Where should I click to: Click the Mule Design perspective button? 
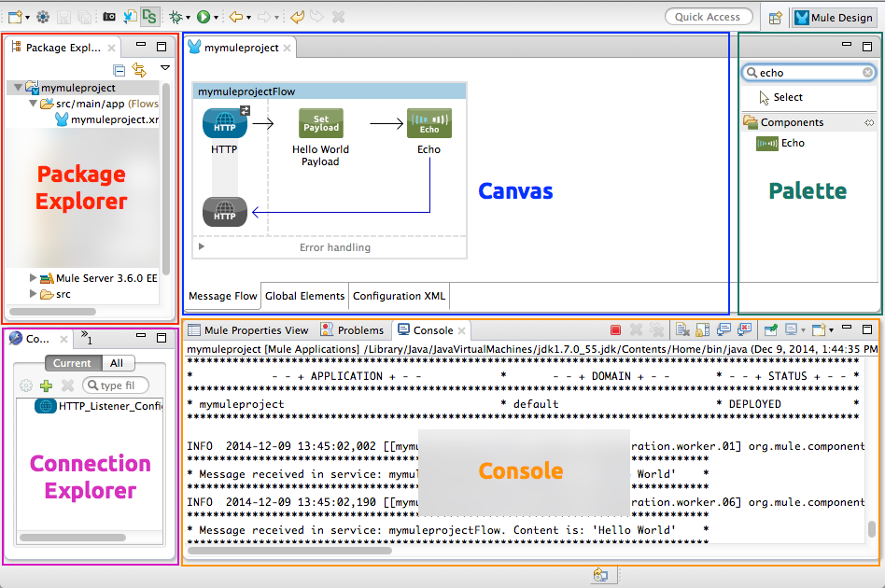(834, 17)
